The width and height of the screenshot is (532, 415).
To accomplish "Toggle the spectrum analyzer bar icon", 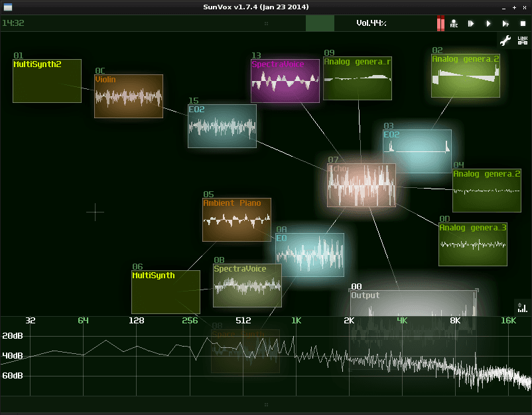I will 523,307.
